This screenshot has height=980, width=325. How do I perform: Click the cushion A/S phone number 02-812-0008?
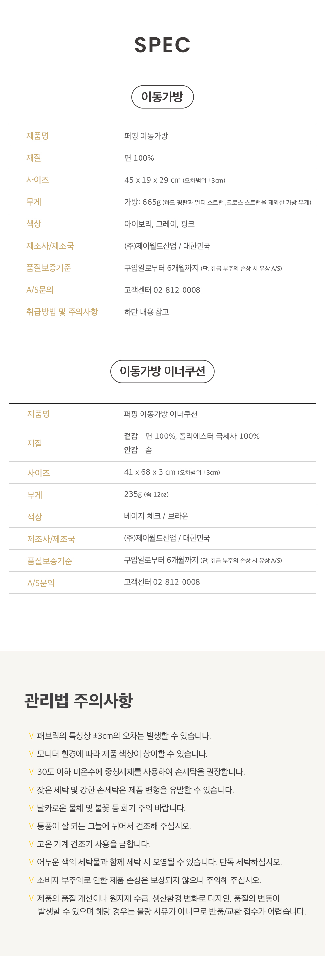click(176, 582)
